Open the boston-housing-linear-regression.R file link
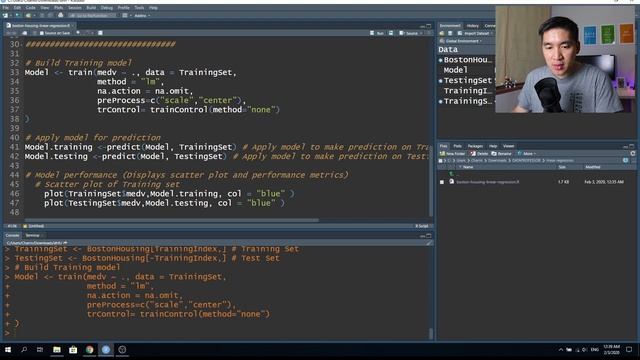The width and height of the screenshot is (640, 360). 487,182
